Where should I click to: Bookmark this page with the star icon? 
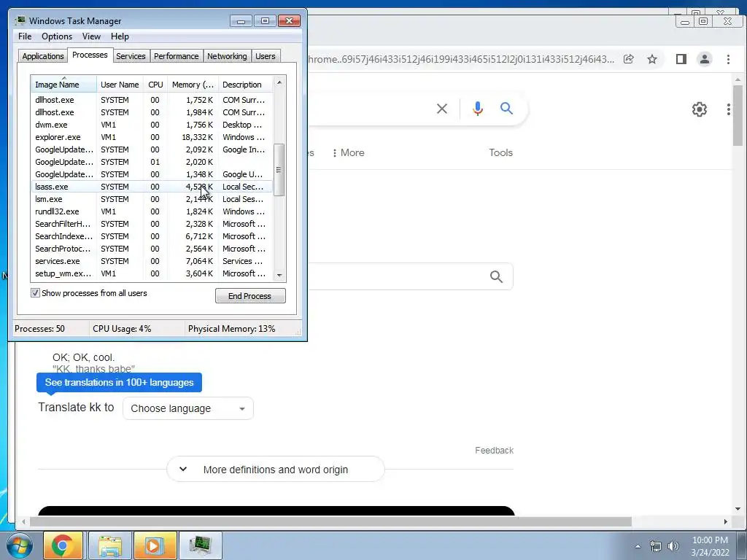[x=651, y=59]
